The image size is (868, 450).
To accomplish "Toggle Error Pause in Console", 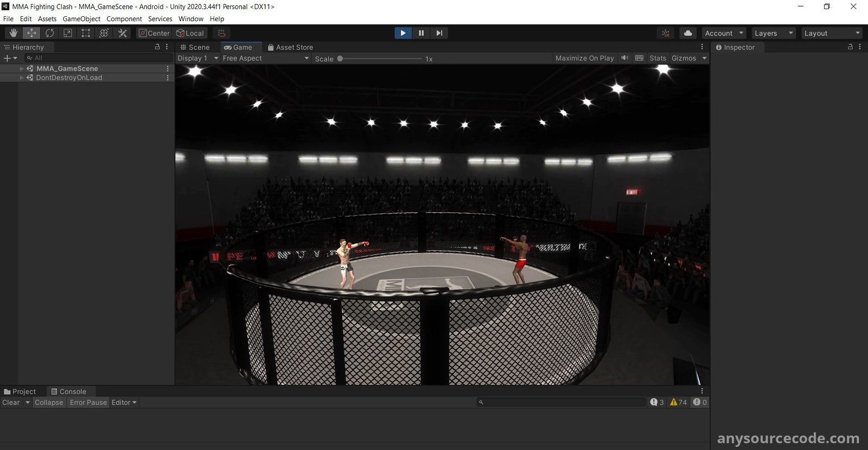I will tap(88, 402).
